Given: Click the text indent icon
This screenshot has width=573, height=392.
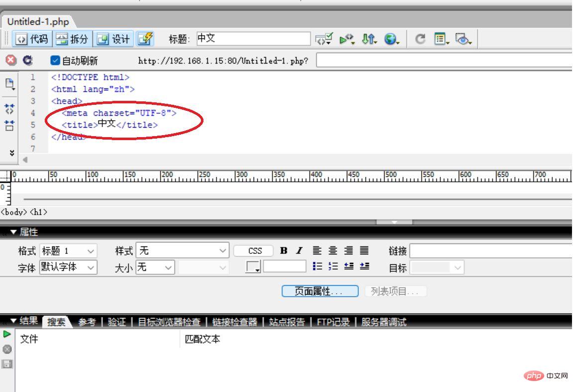Looking at the screenshot, I should click(364, 266).
